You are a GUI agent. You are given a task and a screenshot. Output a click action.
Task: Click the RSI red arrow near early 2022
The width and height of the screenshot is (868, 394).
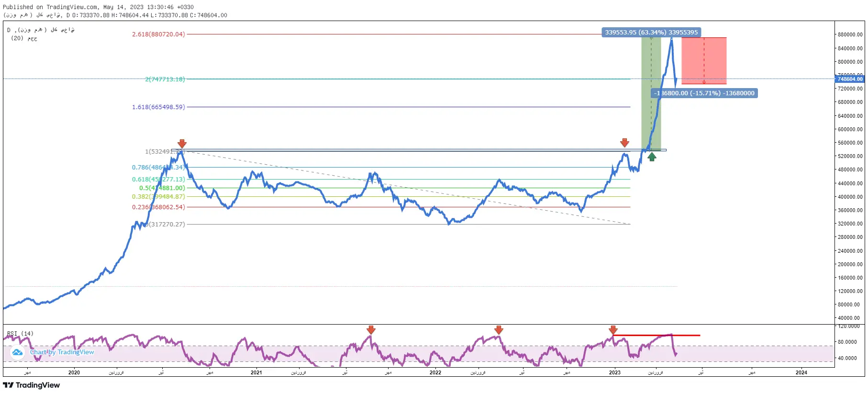point(499,330)
